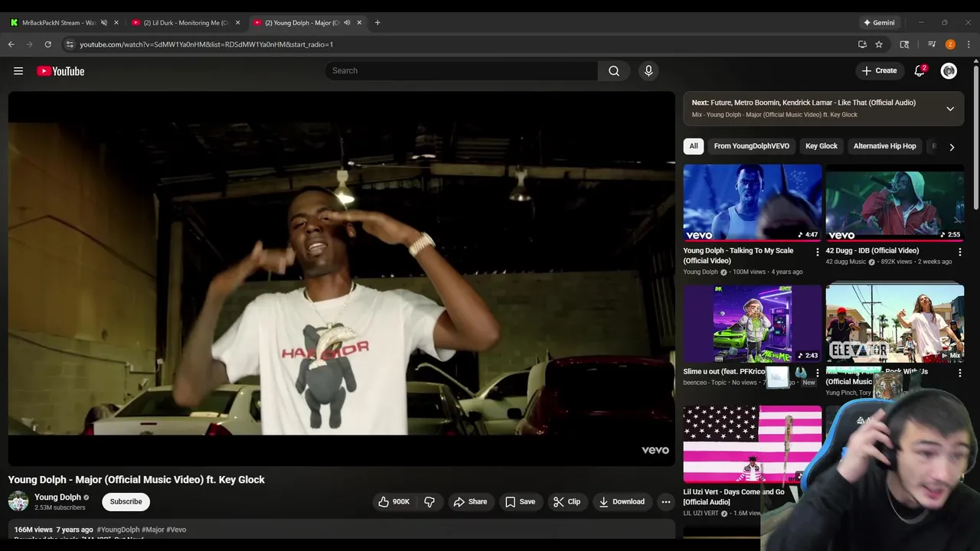This screenshot has height=551, width=980.
Task: Select the All filter chip
Action: coord(694,146)
